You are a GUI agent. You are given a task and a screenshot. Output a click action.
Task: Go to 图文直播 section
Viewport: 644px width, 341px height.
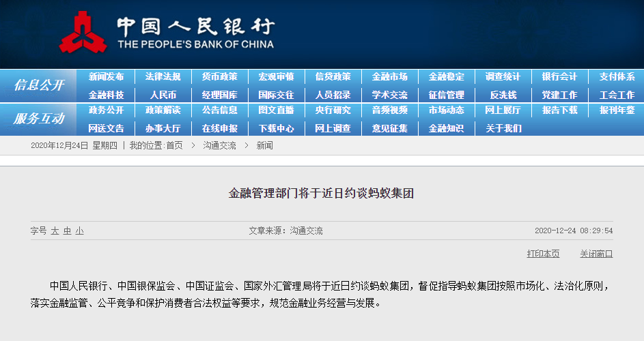pyautogui.click(x=276, y=110)
